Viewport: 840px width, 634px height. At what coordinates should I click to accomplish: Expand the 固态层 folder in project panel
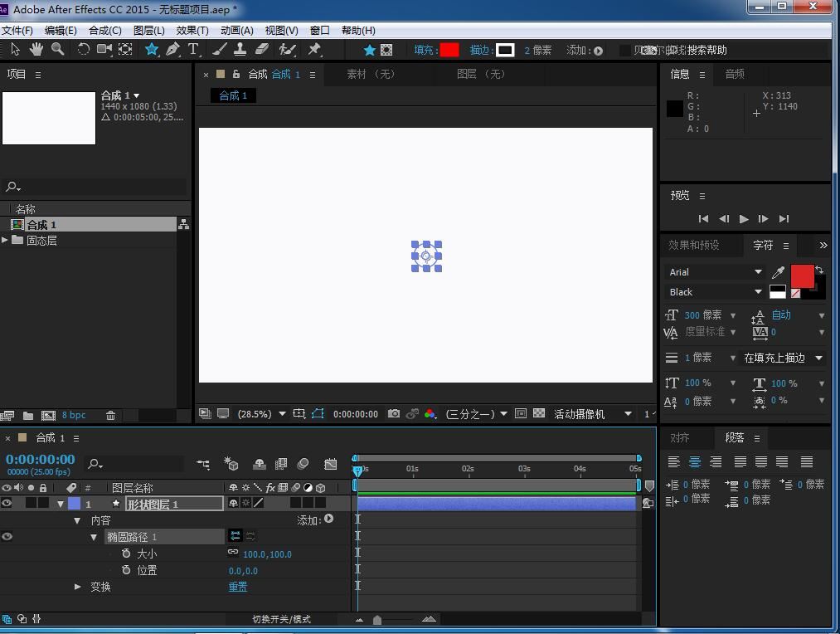(5, 240)
